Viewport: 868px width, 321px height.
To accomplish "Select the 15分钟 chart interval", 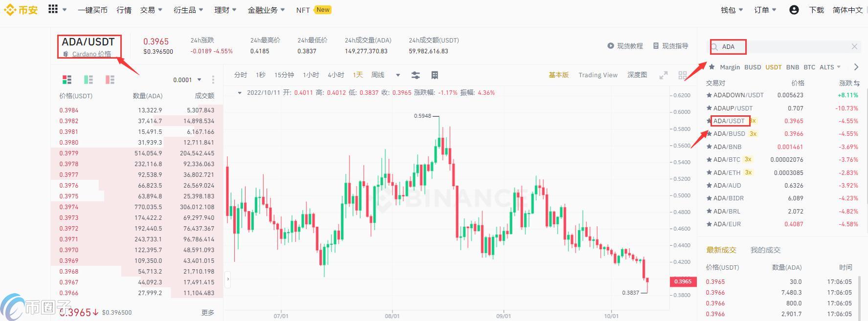I will click(284, 75).
